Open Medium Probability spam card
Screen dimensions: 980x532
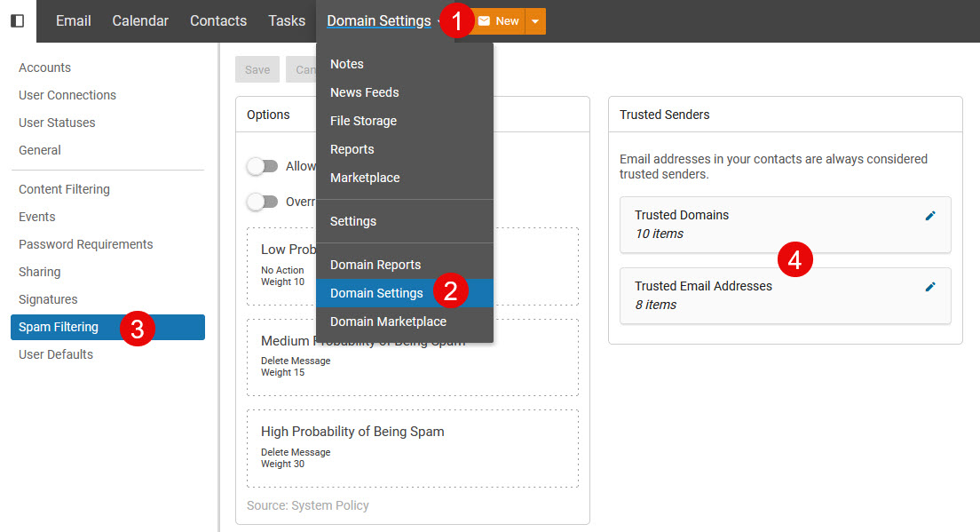(x=413, y=358)
